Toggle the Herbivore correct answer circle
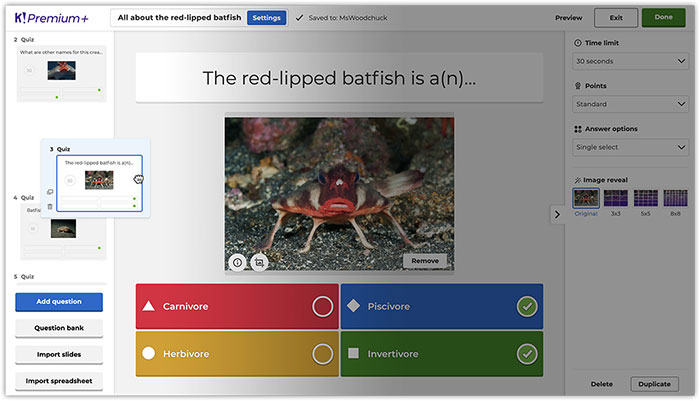The height and width of the screenshot is (401, 700). coord(322,354)
